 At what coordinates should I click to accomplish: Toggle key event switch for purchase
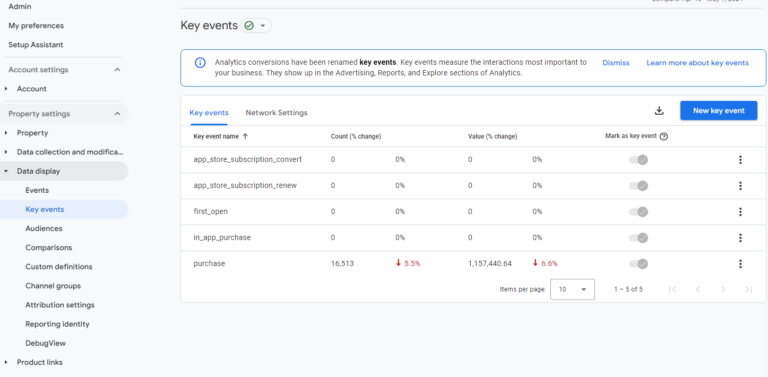tap(639, 264)
